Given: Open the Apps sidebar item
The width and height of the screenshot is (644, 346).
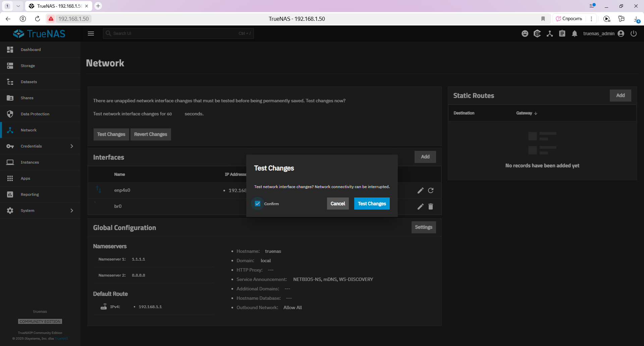Looking at the screenshot, I should [x=40, y=178].
